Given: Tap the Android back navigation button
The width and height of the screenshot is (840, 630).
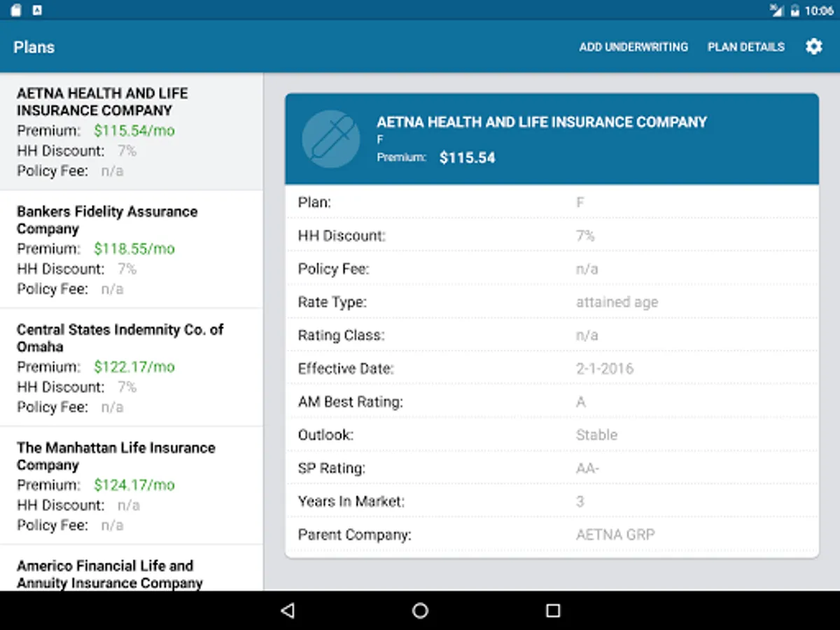Looking at the screenshot, I should click(287, 610).
